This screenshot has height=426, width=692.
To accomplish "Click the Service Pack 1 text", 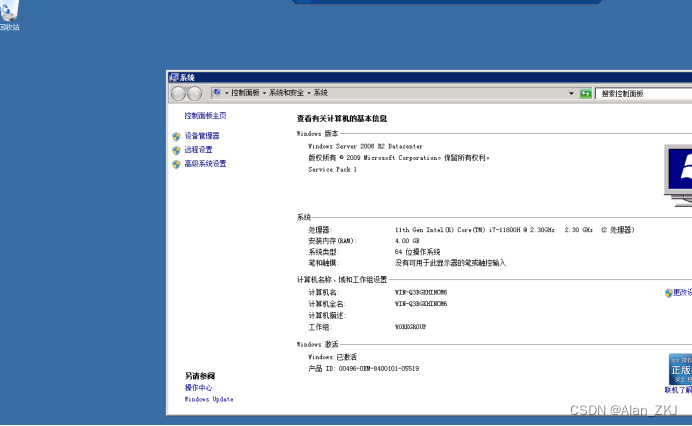I will [x=332, y=170].
